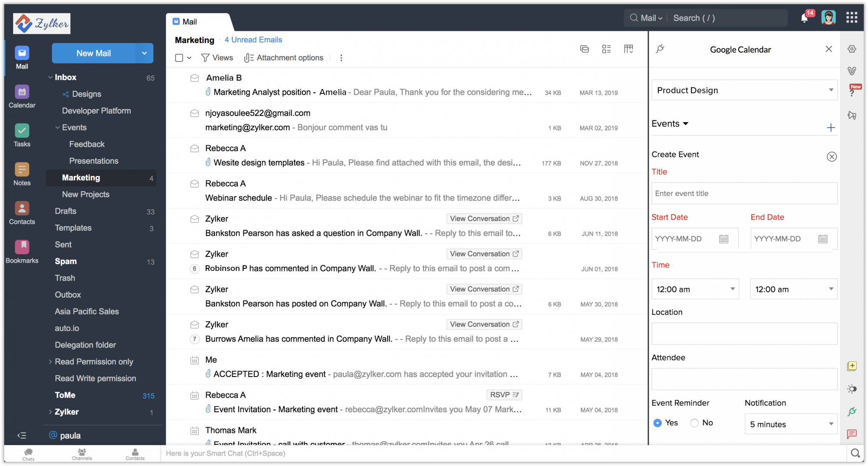This screenshot has width=868, height=466.
Task: Open the 5 minutes notification dropdown
Action: click(791, 424)
